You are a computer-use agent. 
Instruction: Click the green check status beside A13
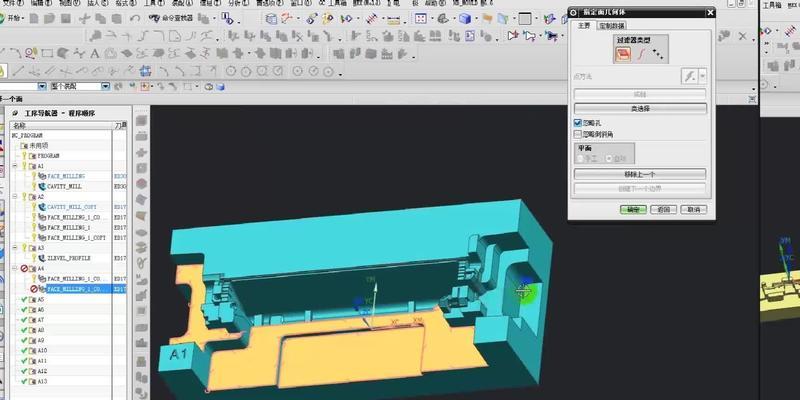click(23, 381)
